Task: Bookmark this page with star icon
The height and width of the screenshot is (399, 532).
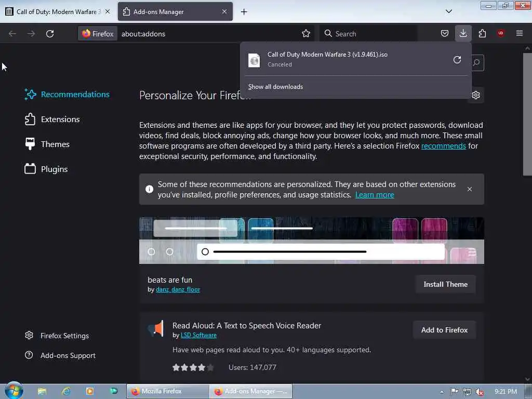Action: coord(306,34)
